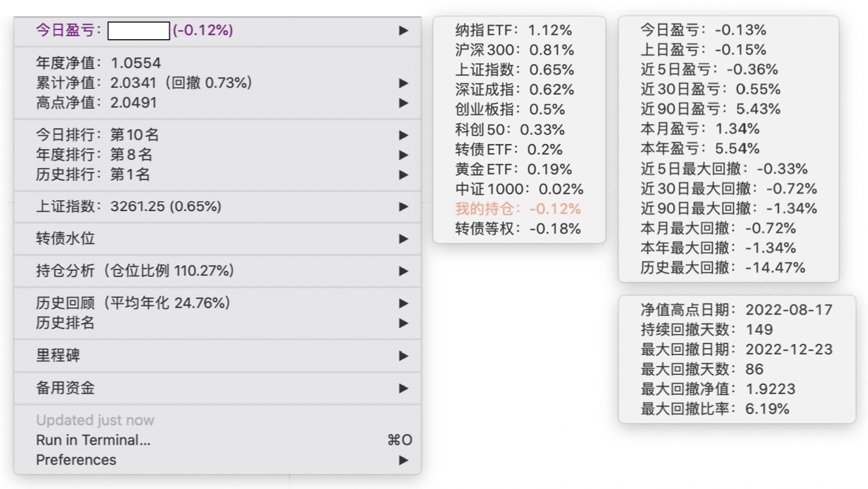Expand the 今日盈亏 submenu arrow

coord(403,30)
